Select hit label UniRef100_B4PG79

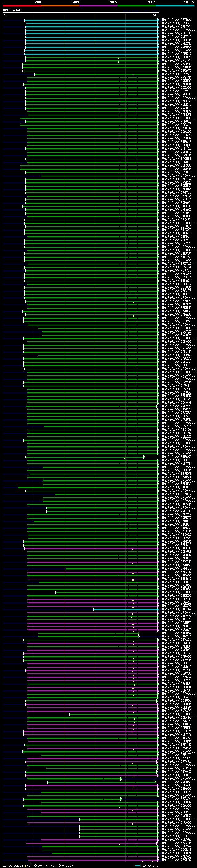click(x=177, y=233)
